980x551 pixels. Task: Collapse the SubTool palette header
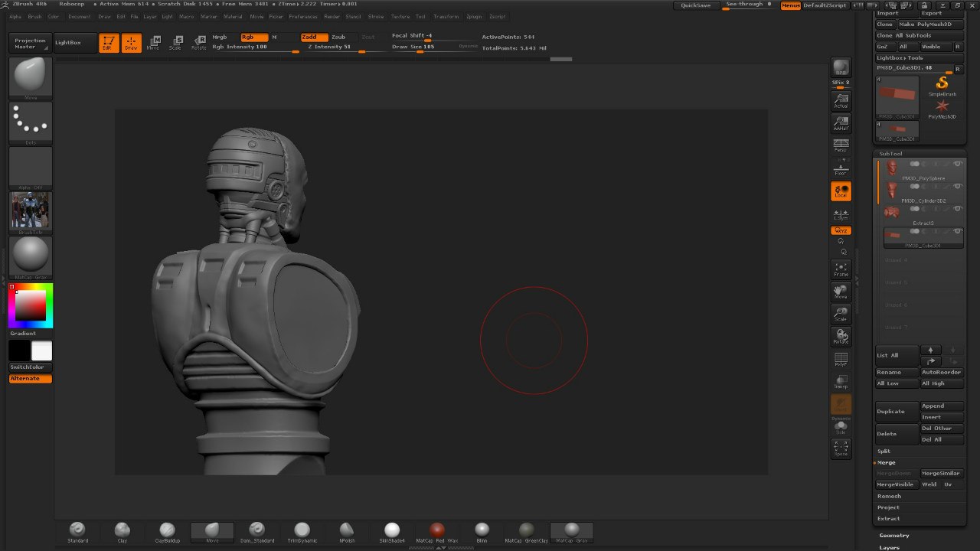[890, 154]
